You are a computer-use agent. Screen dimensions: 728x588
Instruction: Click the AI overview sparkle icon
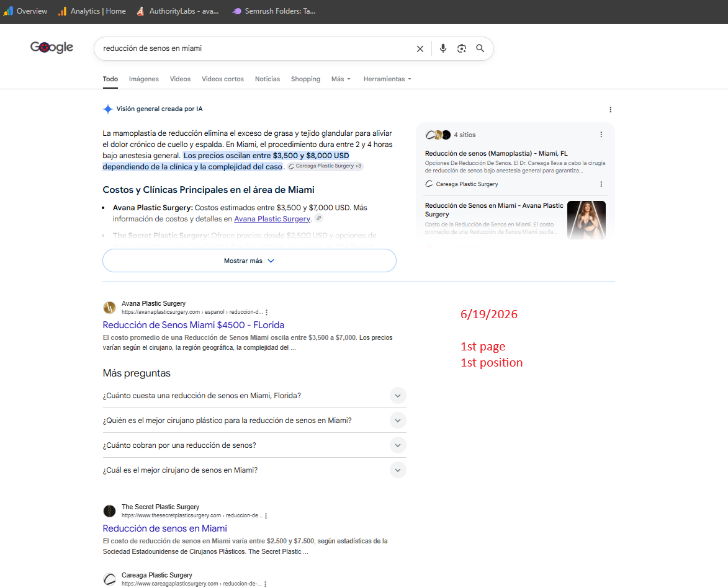108,109
